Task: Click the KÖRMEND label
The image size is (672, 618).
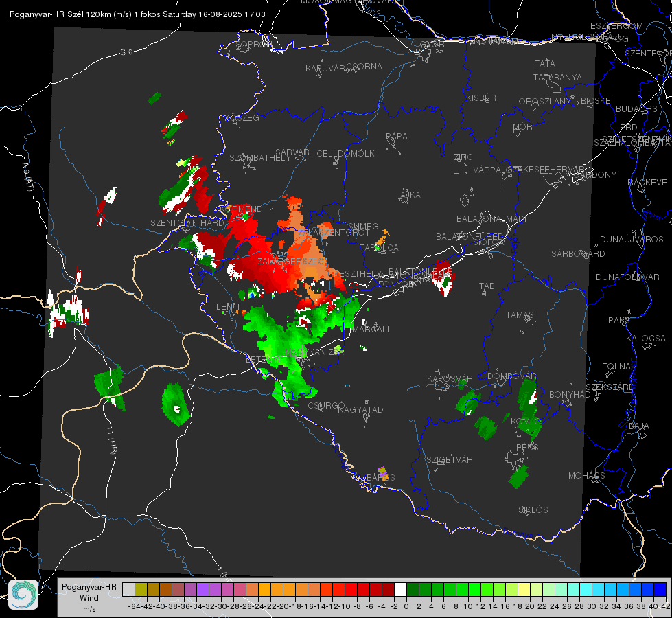Action: coord(241,209)
